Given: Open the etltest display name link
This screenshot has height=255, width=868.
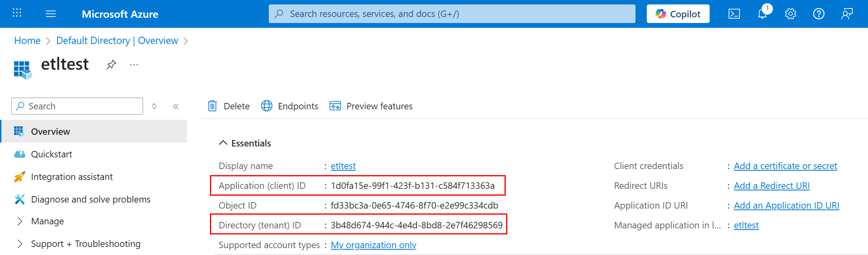Looking at the screenshot, I should (x=343, y=166).
